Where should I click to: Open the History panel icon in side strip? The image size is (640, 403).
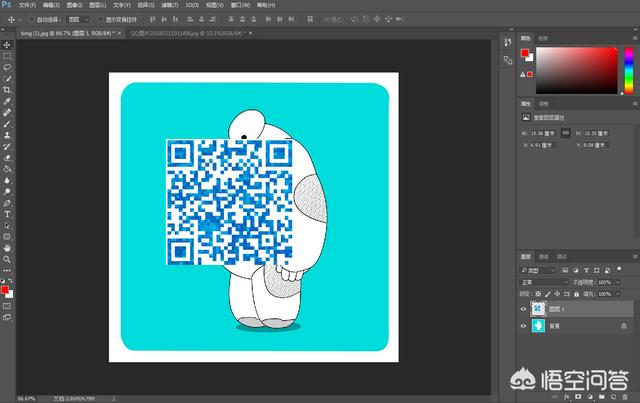(x=508, y=42)
